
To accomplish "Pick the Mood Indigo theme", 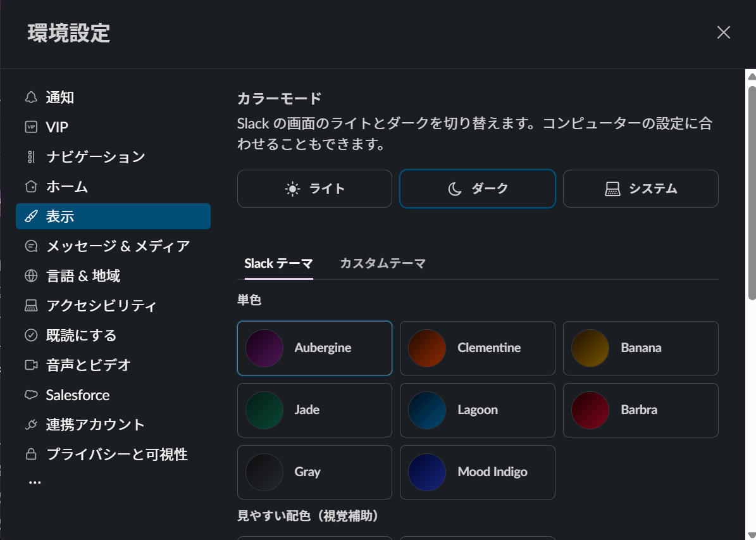I will pyautogui.click(x=477, y=472).
